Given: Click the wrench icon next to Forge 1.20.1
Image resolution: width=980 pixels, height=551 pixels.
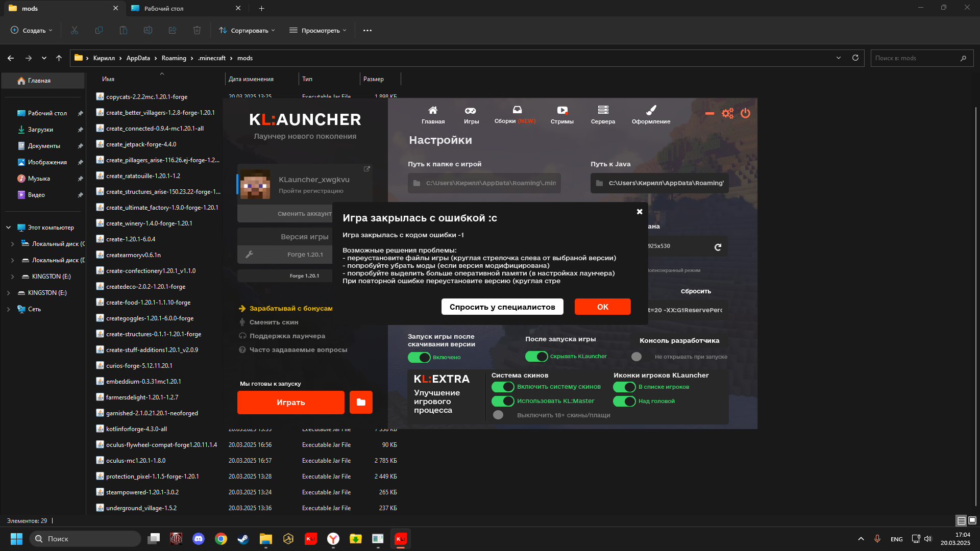Looking at the screenshot, I should [250, 254].
